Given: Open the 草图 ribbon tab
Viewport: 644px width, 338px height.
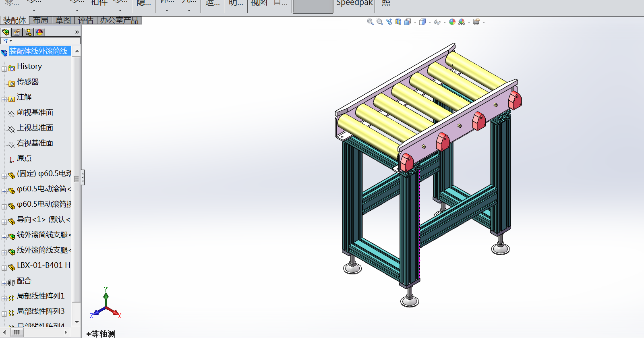Looking at the screenshot, I should tap(63, 20).
